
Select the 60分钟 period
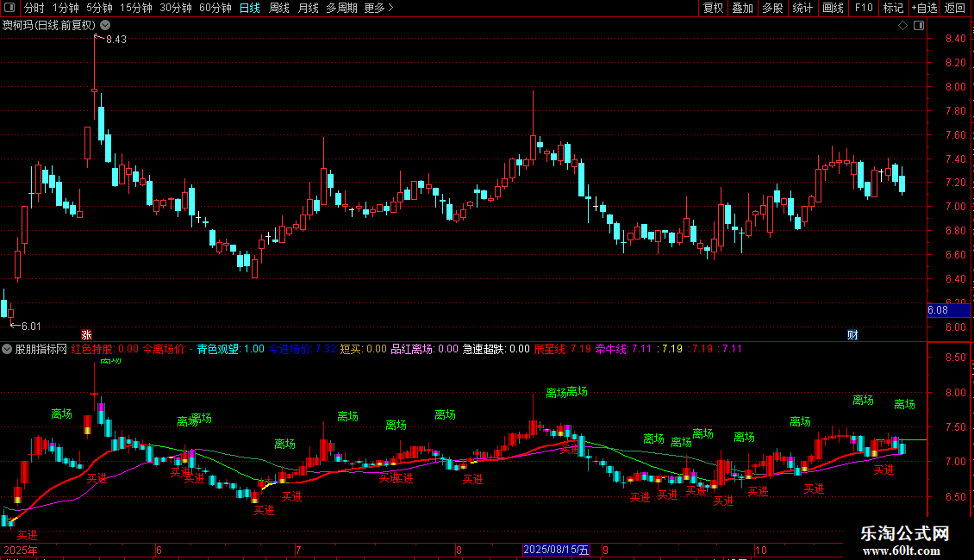tap(215, 8)
